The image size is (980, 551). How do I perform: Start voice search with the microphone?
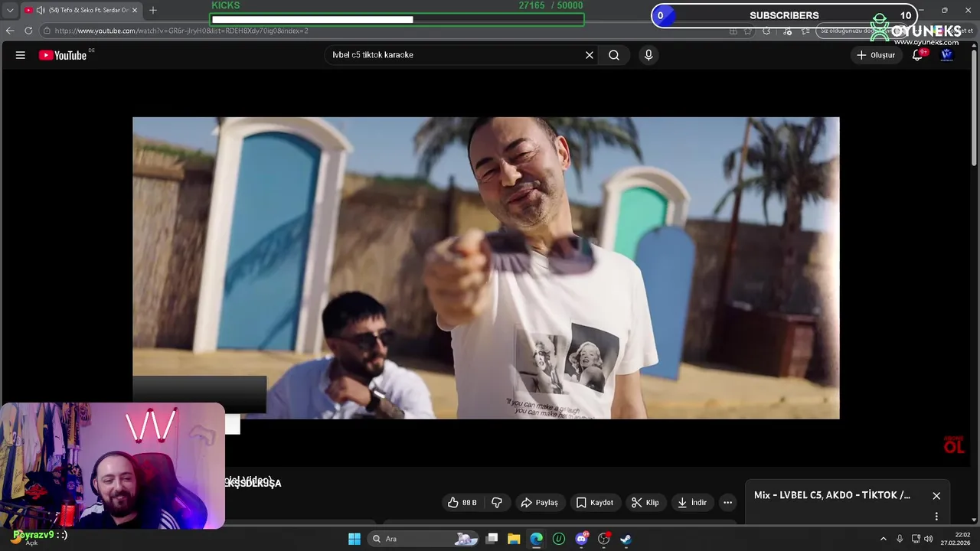point(648,55)
